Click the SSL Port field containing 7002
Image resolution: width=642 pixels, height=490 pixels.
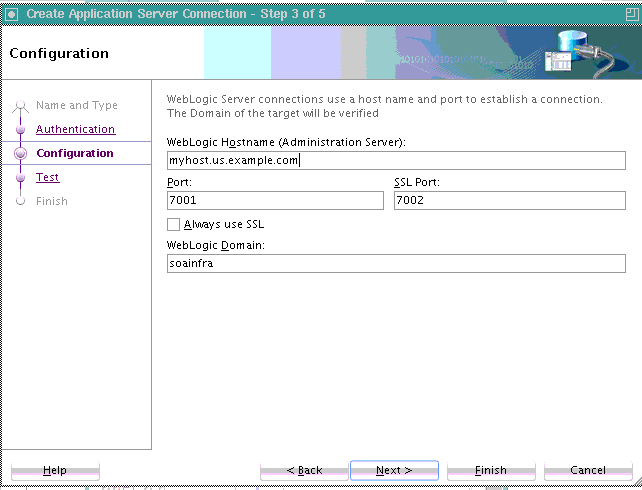[x=510, y=201]
